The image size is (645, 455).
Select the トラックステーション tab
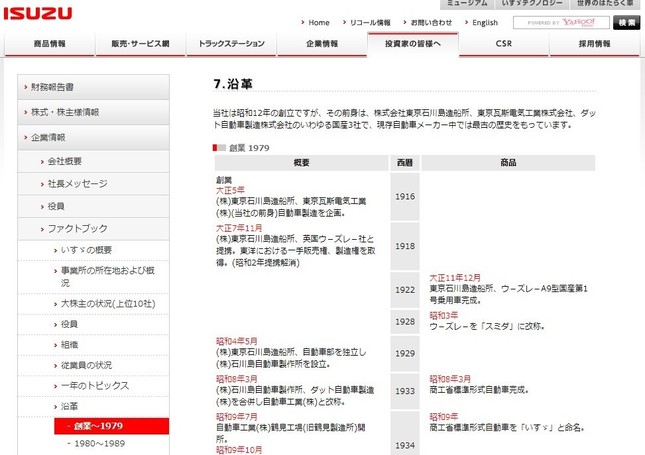click(x=231, y=44)
